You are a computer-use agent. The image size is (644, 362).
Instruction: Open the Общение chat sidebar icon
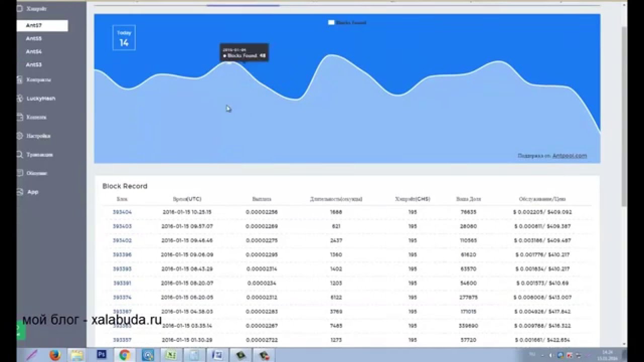[20, 173]
